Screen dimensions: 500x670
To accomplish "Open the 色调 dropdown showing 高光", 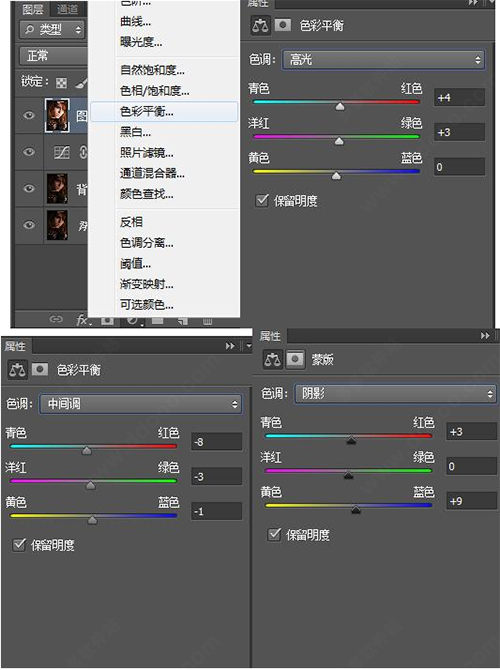I will pyautogui.click(x=383, y=60).
